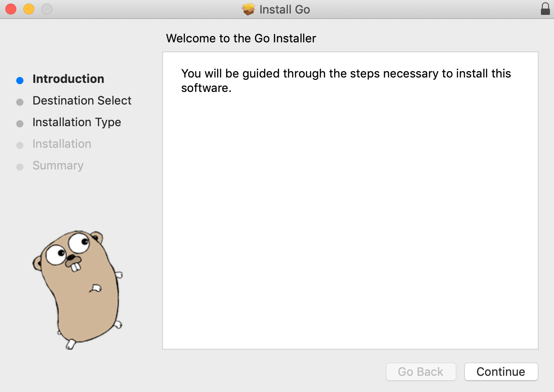The width and height of the screenshot is (554, 392).
Task: Click the dimmed bullet beside Installation
Action: tap(20, 146)
